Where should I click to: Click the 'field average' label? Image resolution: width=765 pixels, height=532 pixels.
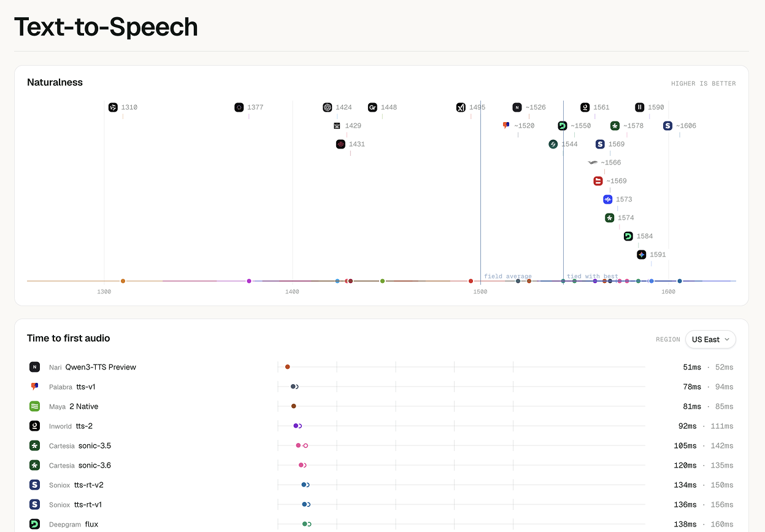point(508,276)
